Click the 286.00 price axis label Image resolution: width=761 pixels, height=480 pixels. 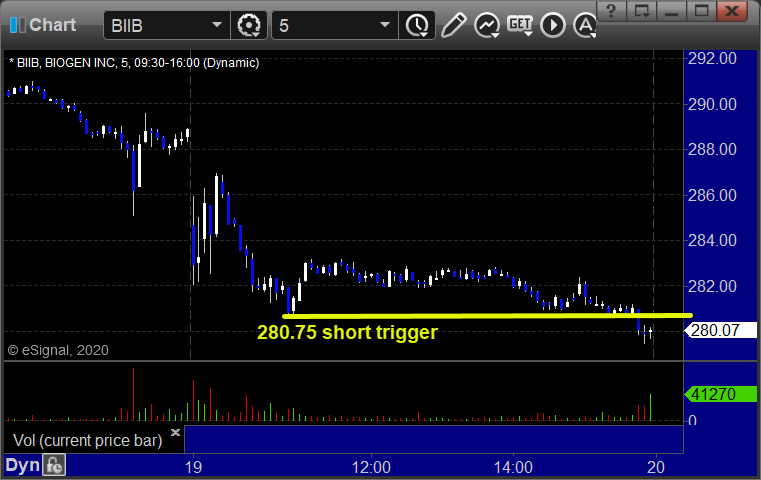coord(712,195)
